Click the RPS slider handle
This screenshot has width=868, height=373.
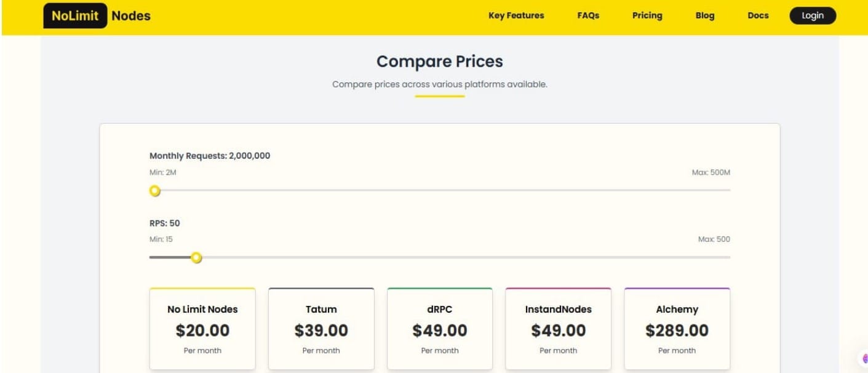pos(196,257)
